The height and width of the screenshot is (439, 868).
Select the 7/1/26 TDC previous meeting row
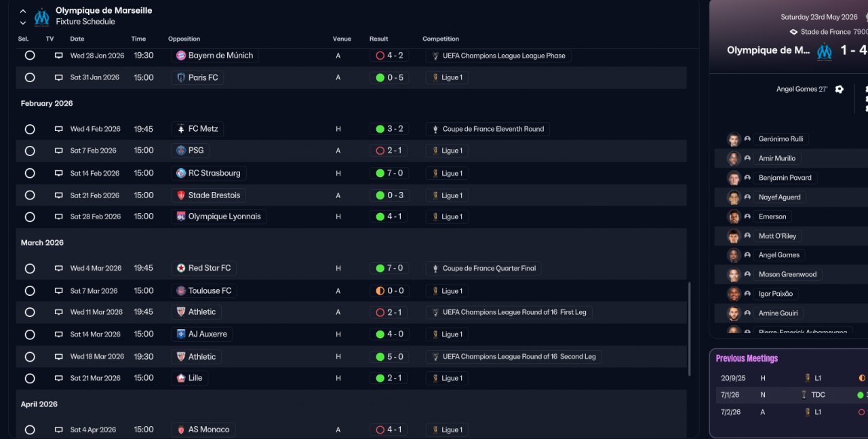point(791,394)
